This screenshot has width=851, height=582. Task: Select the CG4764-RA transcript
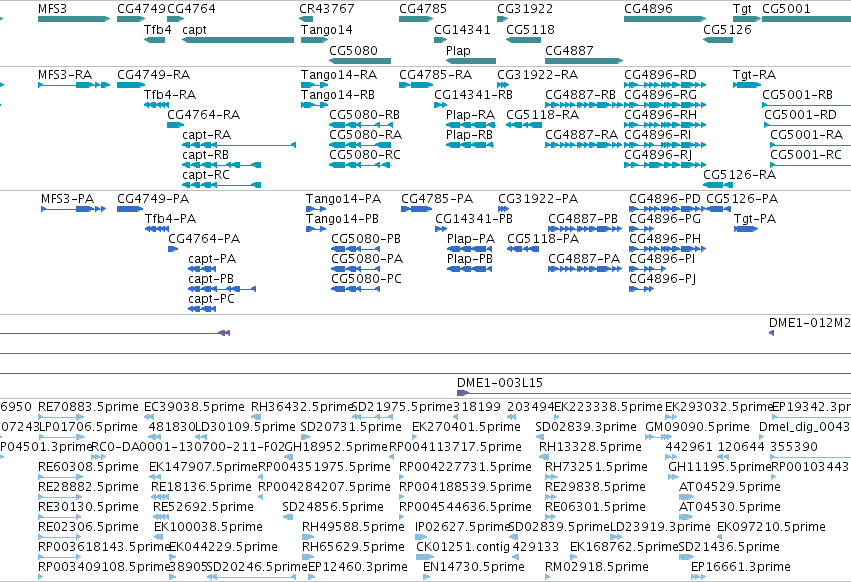pos(175,125)
